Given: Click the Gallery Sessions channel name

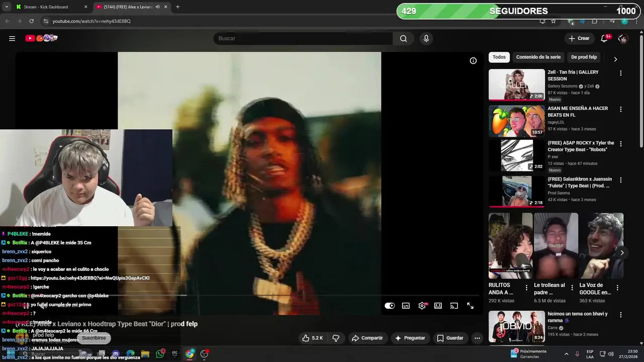Looking at the screenshot, I should [x=562, y=86].
